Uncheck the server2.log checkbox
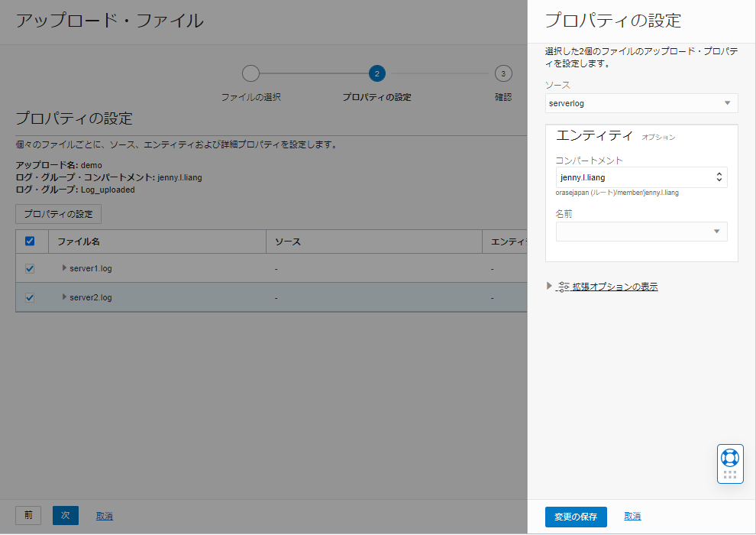The width and height of the screenshot is (756, 535). pos(30,297)
